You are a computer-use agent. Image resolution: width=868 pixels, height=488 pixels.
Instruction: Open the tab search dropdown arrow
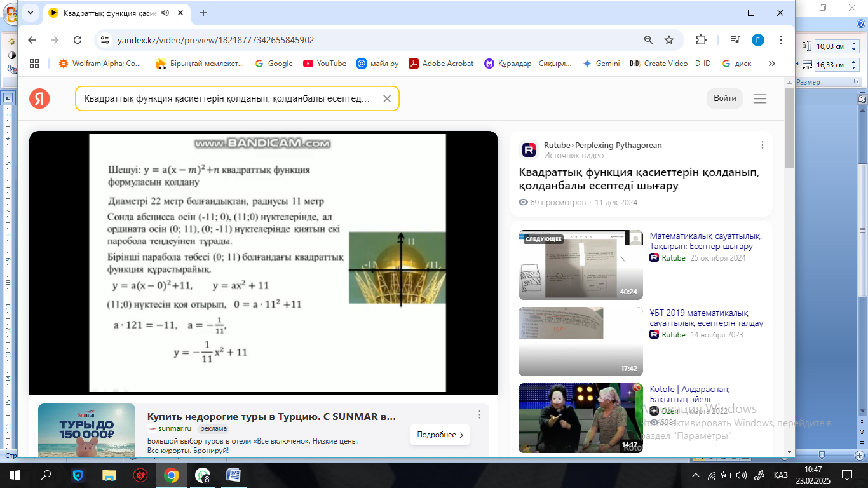point(31,13)
